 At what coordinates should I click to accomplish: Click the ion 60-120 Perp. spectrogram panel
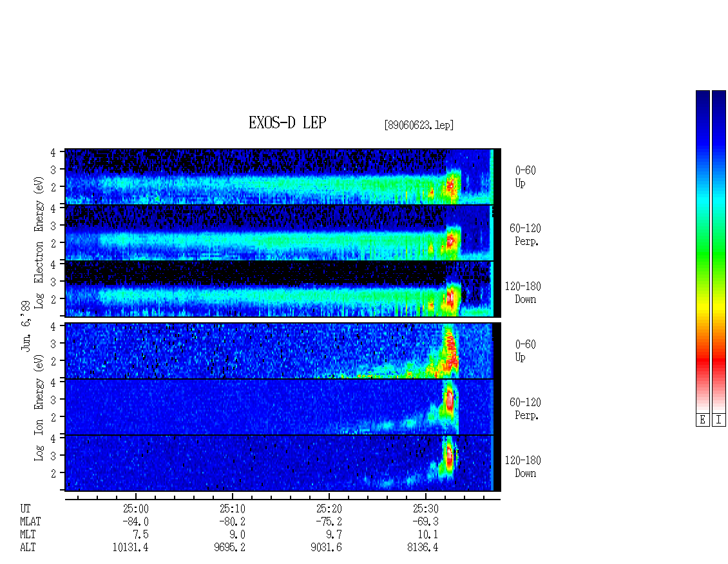point(283,407)
